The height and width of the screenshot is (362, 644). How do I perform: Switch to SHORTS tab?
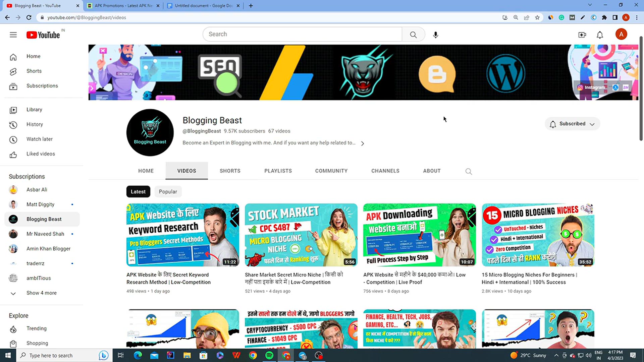(x=230, y=171)
